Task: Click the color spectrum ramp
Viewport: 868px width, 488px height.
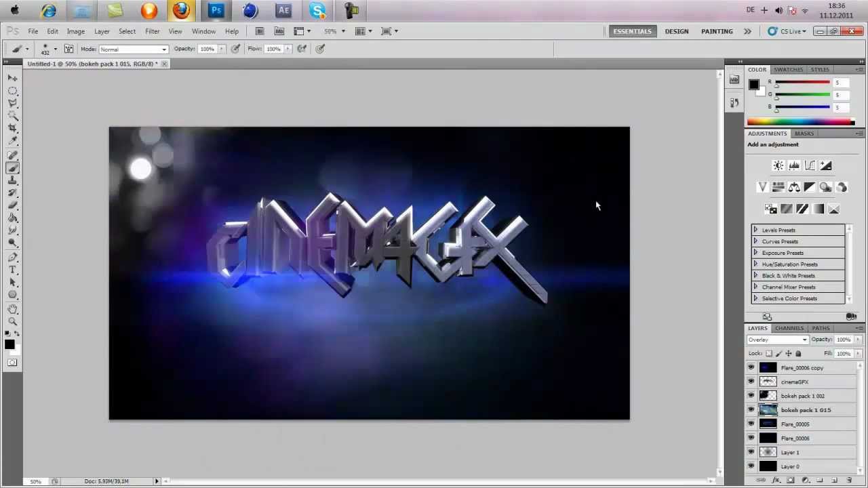Action: tap(801, 122)
